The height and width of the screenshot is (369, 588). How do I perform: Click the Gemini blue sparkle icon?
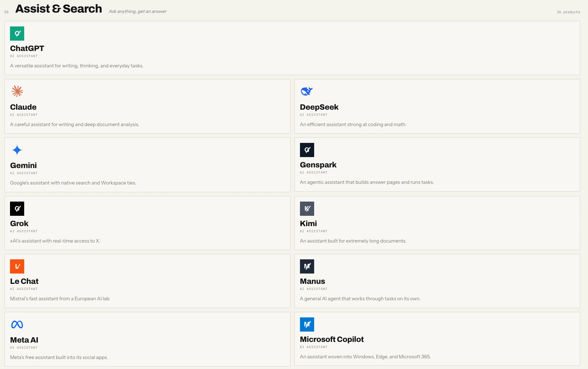[17, 150]
